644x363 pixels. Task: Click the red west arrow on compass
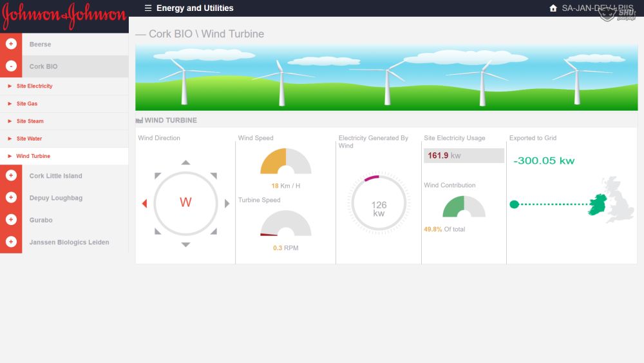pyautogui.click(x=144, y=204)
